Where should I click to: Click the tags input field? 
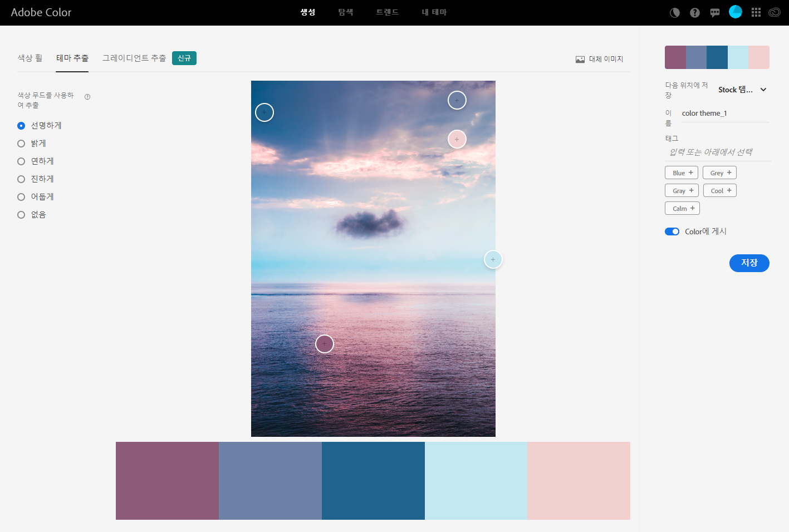click(718, 152)
